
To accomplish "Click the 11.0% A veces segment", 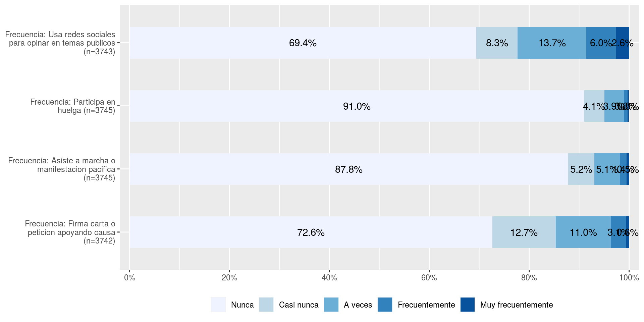I will tap(583, 232).
